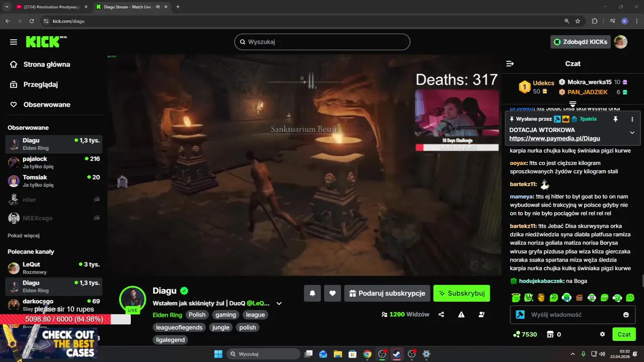Viewport: 644px width, 362px height.
Task: Click the Polish tag
Action: point(197,315)
